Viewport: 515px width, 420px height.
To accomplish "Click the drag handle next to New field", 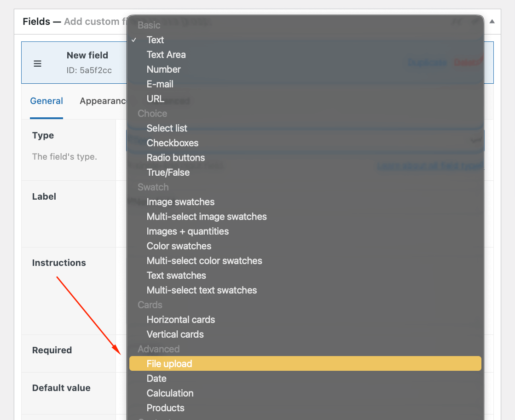I will (x=37, y=63).
